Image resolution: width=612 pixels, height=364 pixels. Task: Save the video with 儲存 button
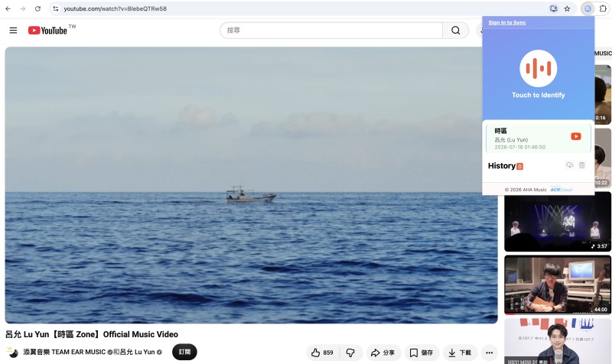click(x=422, y=353)
